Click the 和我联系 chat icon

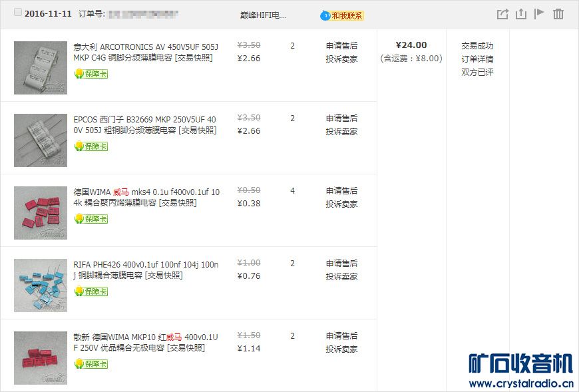342,15
